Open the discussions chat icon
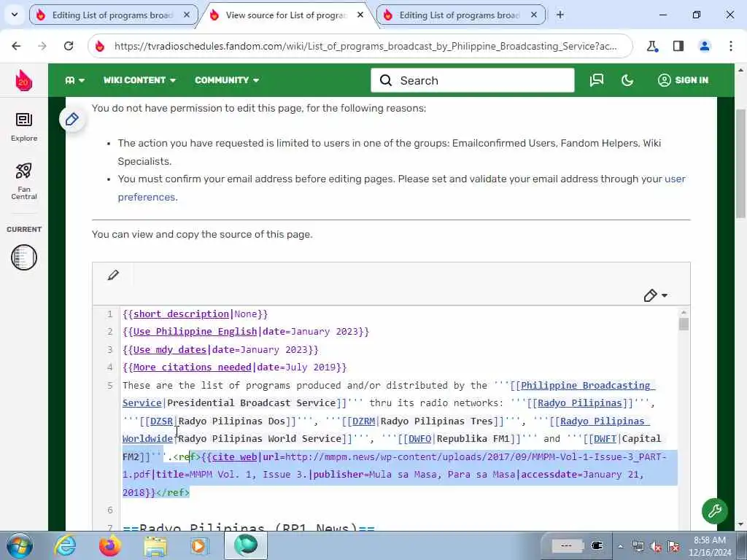Image resolution: width=747 pixels, height=560 pixels. [597, 80]
